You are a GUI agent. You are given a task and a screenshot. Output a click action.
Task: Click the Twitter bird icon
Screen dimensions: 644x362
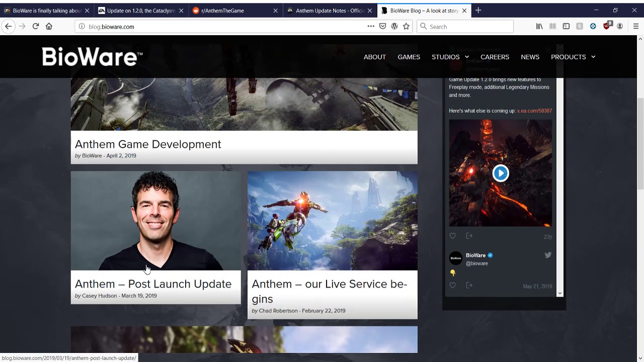pyautogui.click(x=548, y=255)
